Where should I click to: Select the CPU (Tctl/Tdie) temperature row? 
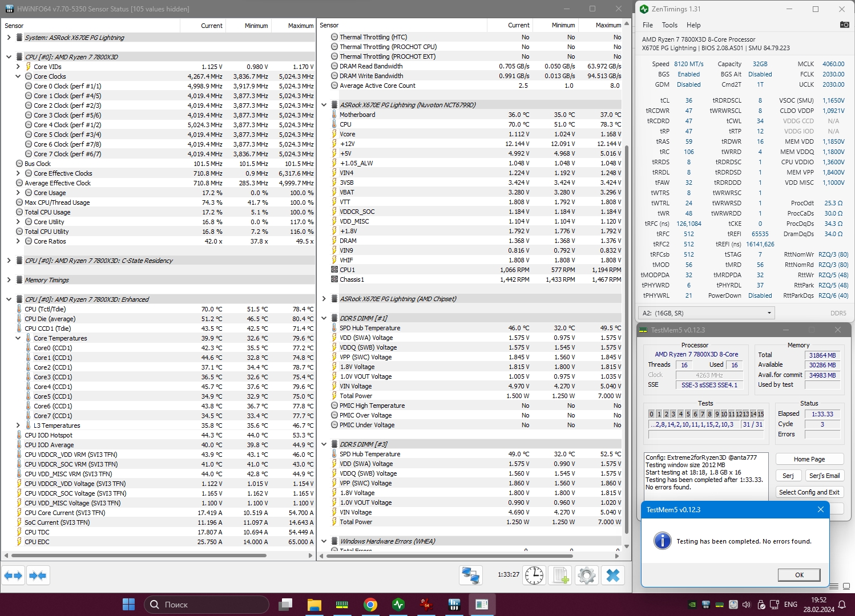click(159, 309)
